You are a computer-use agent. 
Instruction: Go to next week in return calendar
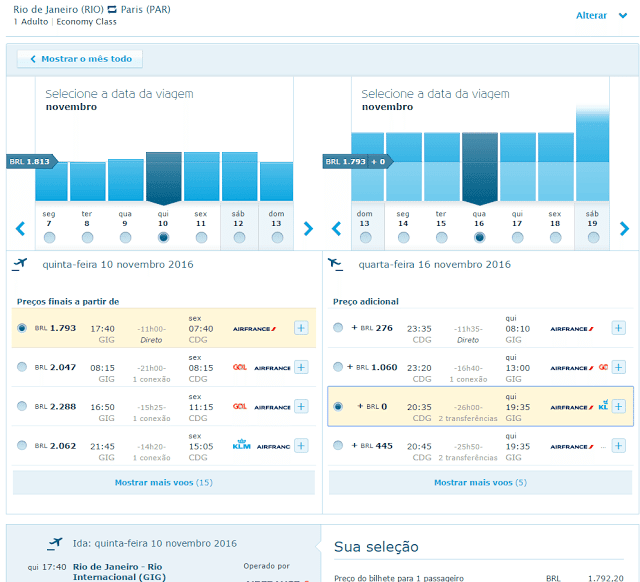pyautogui.click(x=624, y=229)
